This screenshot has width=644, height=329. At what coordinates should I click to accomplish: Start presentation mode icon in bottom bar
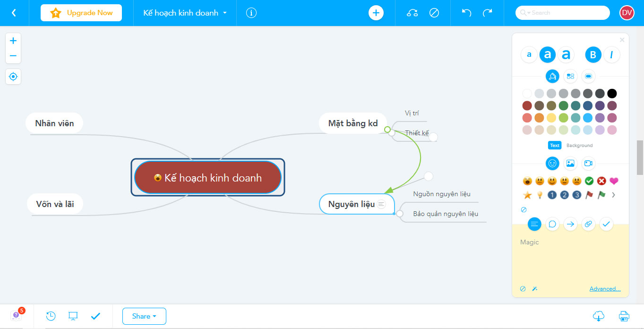[73, 316]
